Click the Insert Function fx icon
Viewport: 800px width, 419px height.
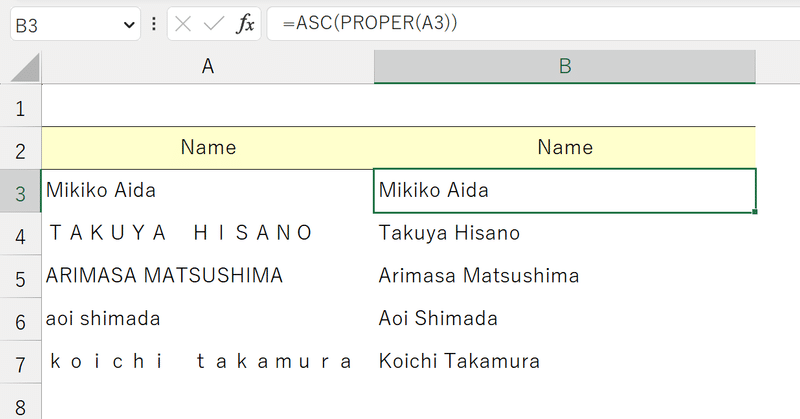(245, 24)
